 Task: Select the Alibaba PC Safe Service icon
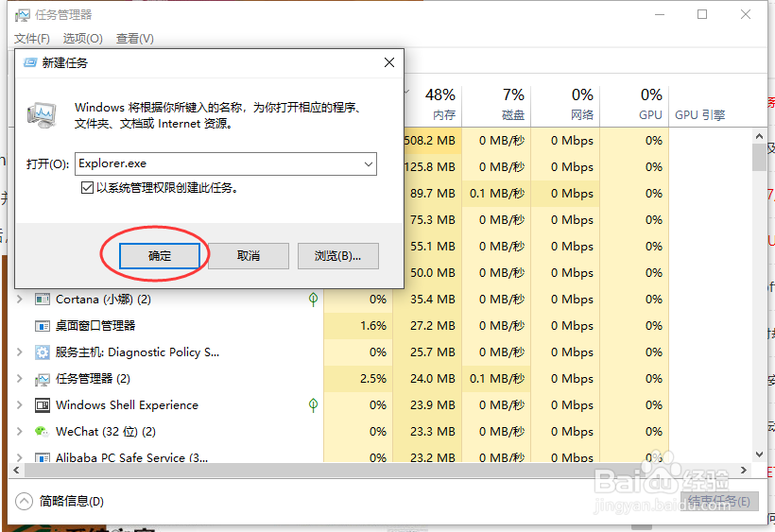tap(42, 458)
